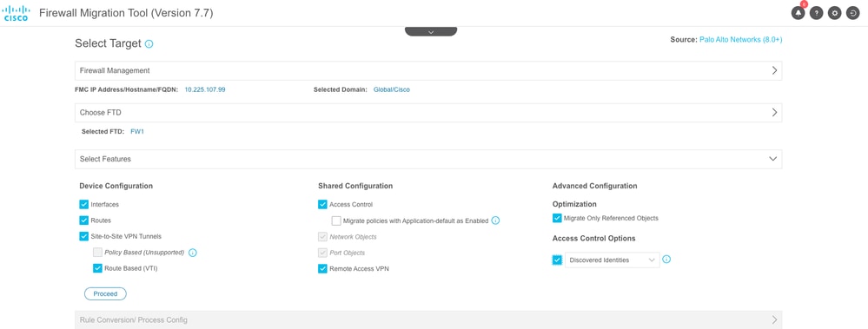Screen dimensions: 868x329
Task: Click the greyed Network Objects checkbox
Action: 322,237
